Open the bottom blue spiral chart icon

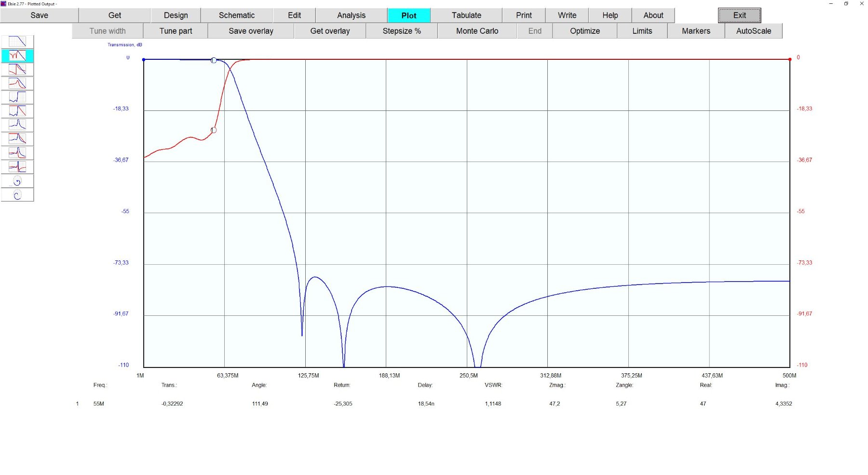[17, 195]
